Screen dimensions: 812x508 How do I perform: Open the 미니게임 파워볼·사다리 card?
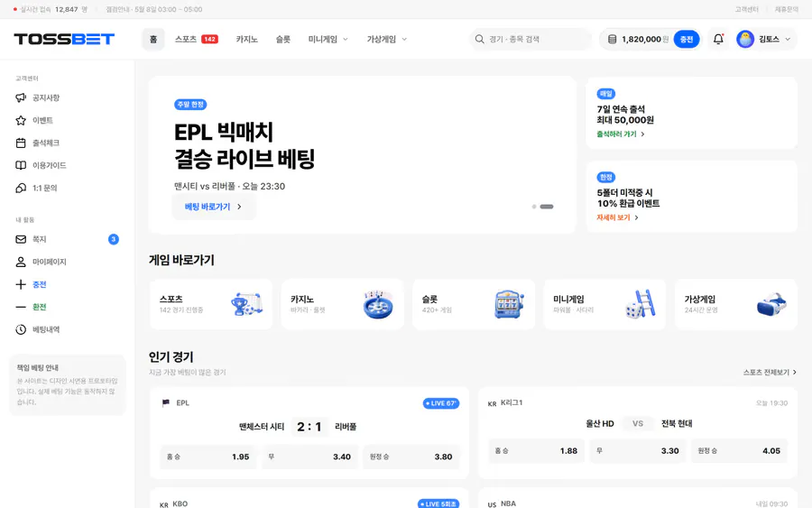(x=604, y=304)
